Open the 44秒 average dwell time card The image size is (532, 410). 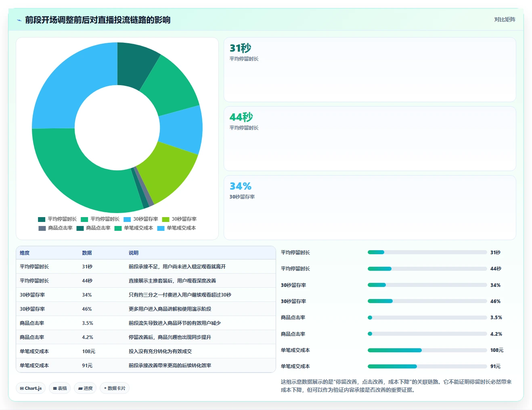(x=370, y=138)
